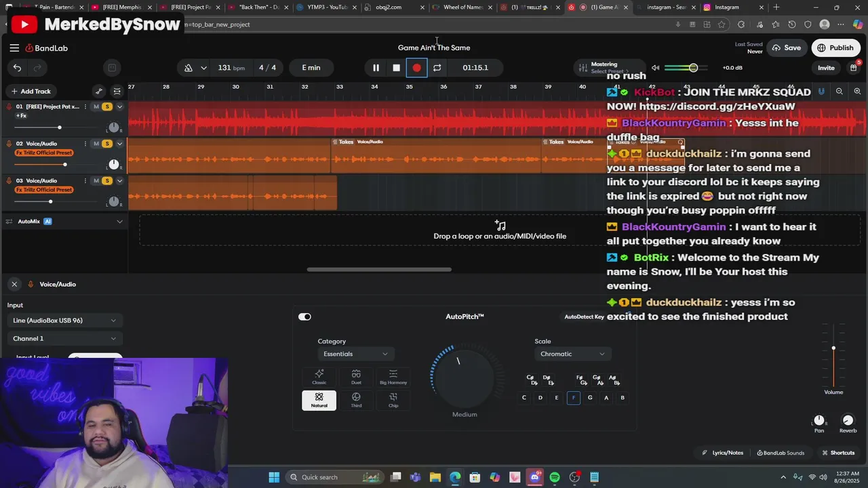868x488 pixels.
Task: Open the E min key selector
Action: [311, 68]
